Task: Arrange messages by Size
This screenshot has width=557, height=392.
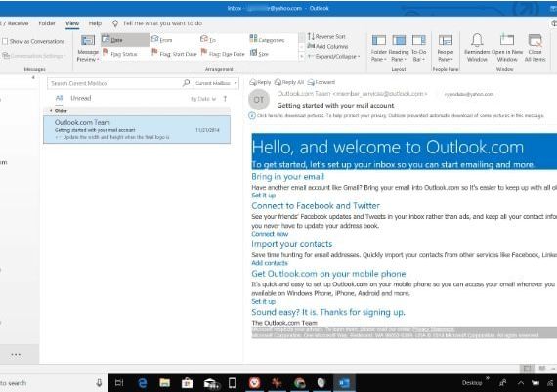Action: [x=259, y=54]
